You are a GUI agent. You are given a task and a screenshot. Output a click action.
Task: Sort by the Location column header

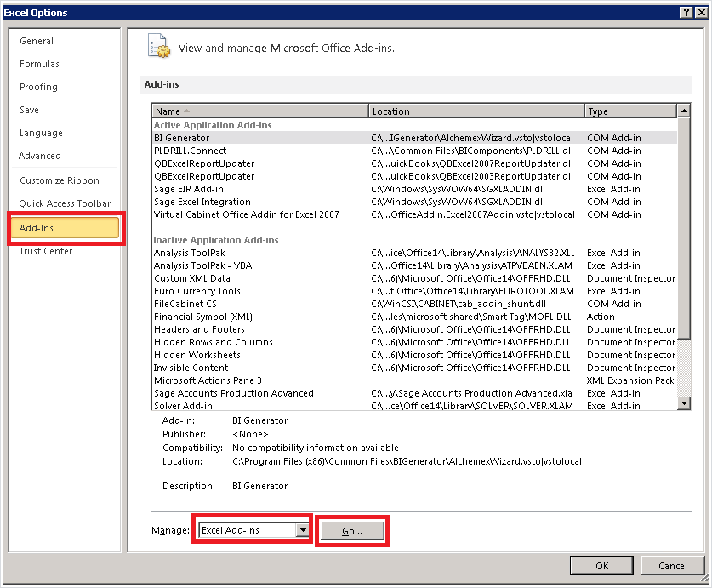click(476, 111)
